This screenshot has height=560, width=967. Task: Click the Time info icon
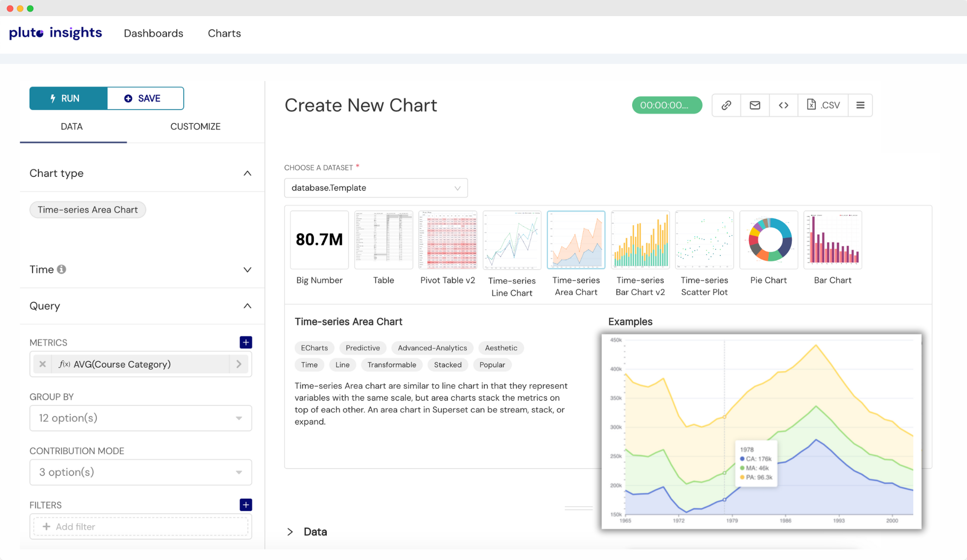point(61,269)
